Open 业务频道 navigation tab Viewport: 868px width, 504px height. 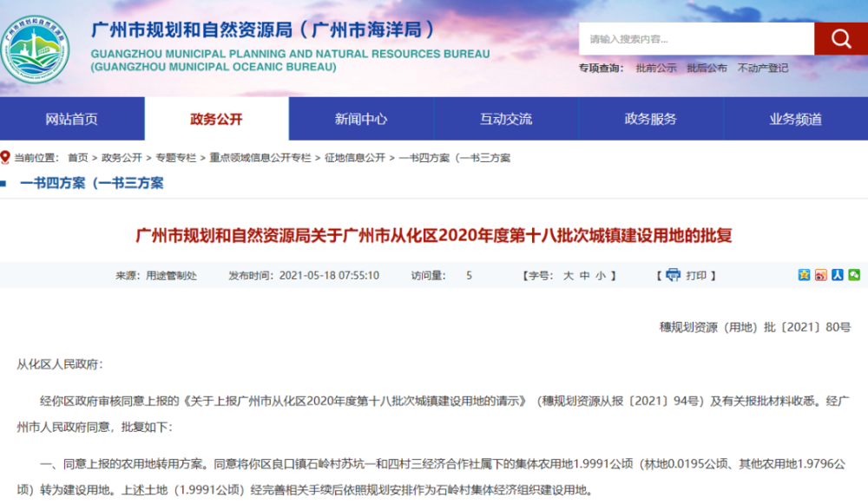795,119
